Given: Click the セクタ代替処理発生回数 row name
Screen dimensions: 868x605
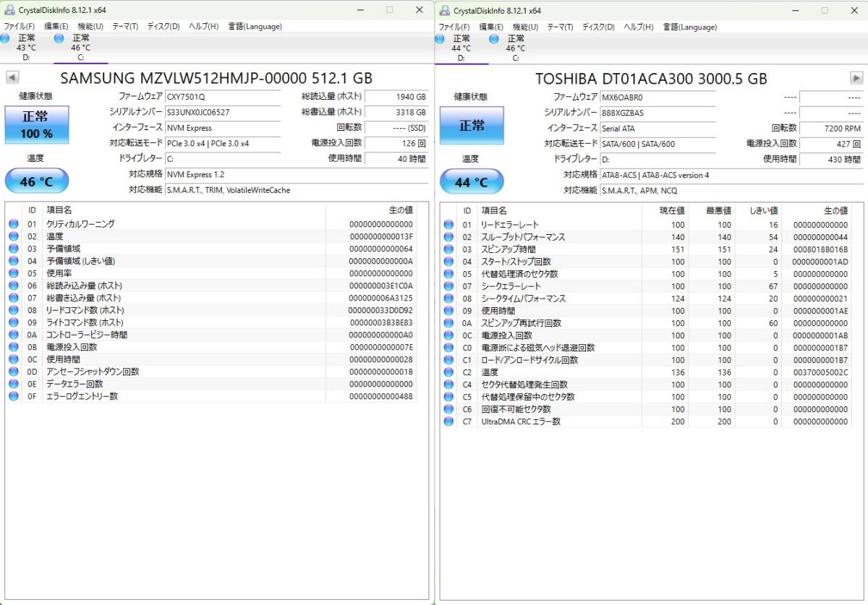Looking at the screenshot, I should pyautogui.click(x=524, y=385).
